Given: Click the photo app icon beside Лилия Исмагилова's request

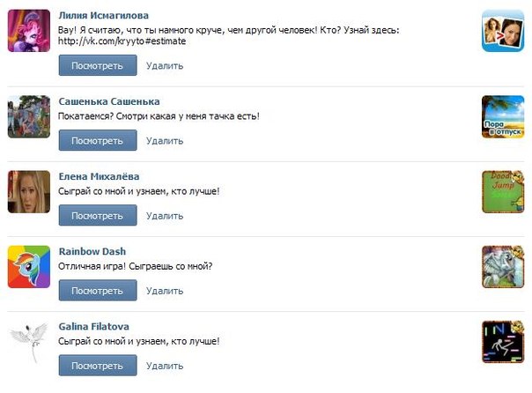Looking at the screenshot, I should pyautogui.click(x=503, y=34).
